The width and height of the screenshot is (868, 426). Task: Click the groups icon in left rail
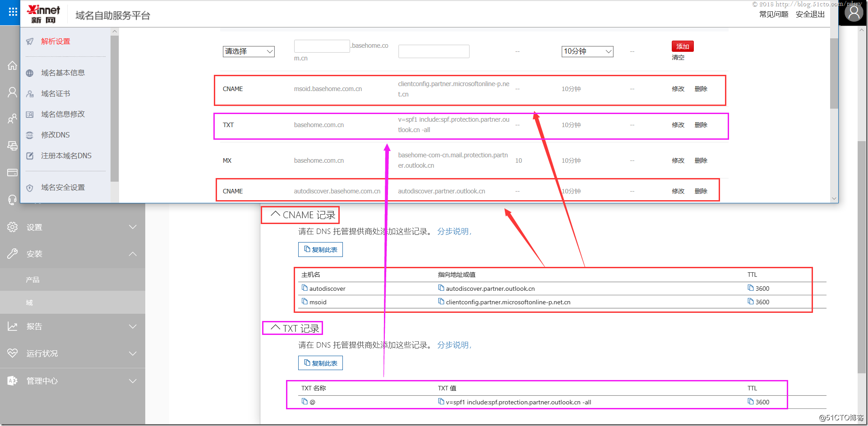(12, 119)
